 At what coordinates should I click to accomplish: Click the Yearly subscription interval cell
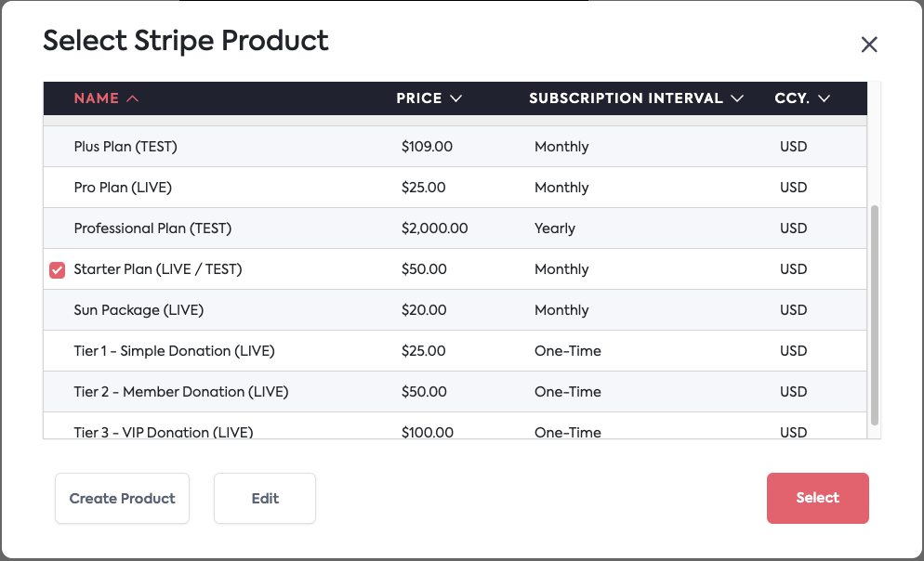[x=555, y=228]
